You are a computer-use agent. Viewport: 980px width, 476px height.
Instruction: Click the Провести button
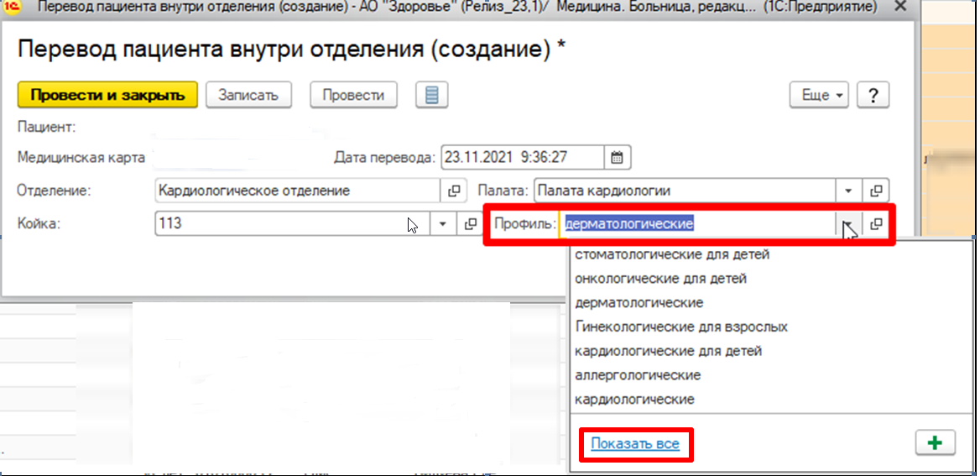(x=353, y=95)
